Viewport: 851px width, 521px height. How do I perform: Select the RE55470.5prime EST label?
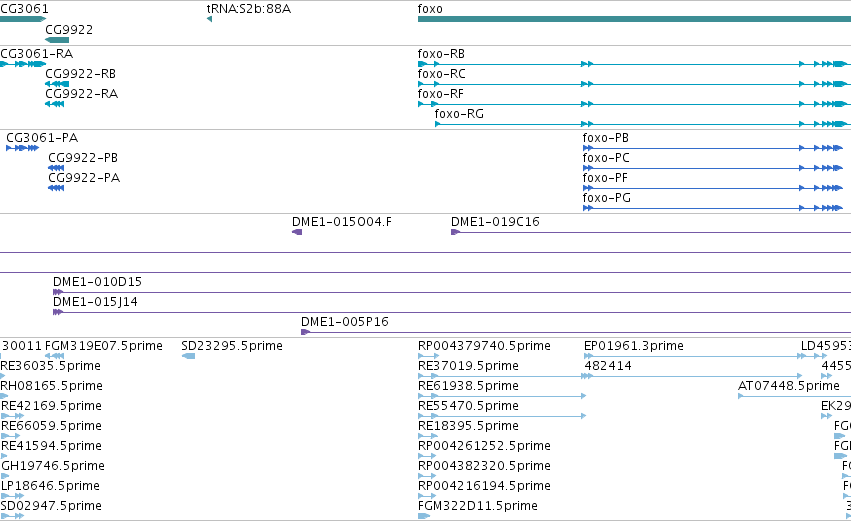coord(468,406)
